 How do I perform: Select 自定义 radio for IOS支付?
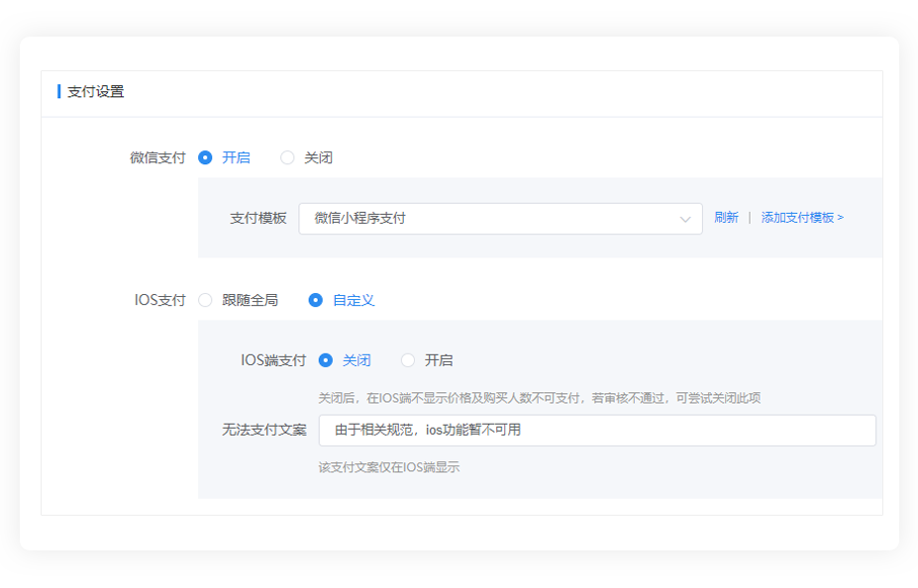(316, 300)
